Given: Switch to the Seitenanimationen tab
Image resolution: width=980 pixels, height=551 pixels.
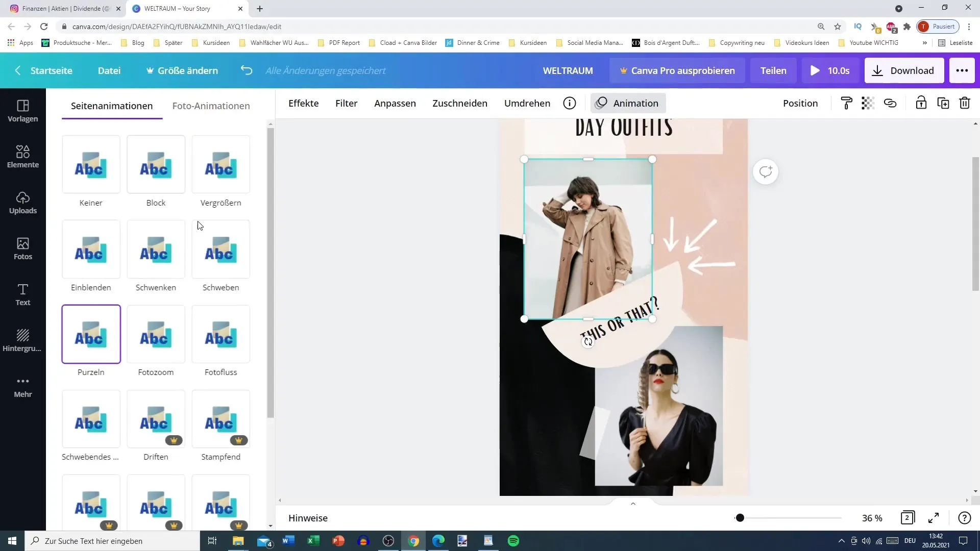Looking at the screenshot, I should point(112,106).
